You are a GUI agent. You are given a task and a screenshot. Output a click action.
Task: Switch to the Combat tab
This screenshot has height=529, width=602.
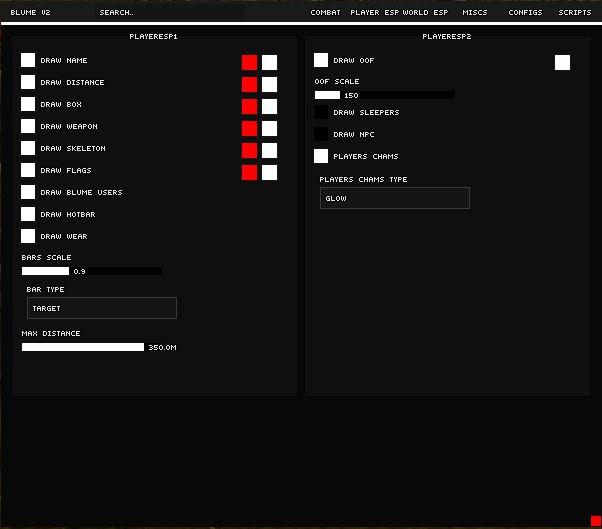(325, 13)
